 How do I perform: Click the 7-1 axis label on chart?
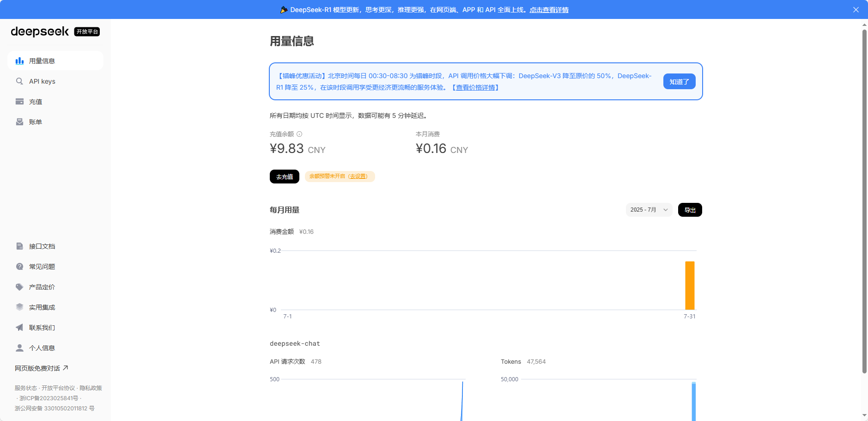click(x=287, y=317)
